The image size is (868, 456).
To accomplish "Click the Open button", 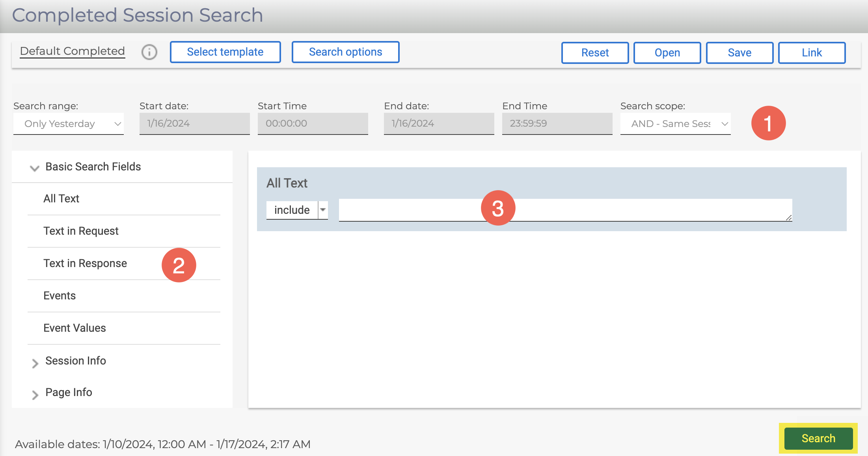I will pyautogui.click(x=667, y=53).
